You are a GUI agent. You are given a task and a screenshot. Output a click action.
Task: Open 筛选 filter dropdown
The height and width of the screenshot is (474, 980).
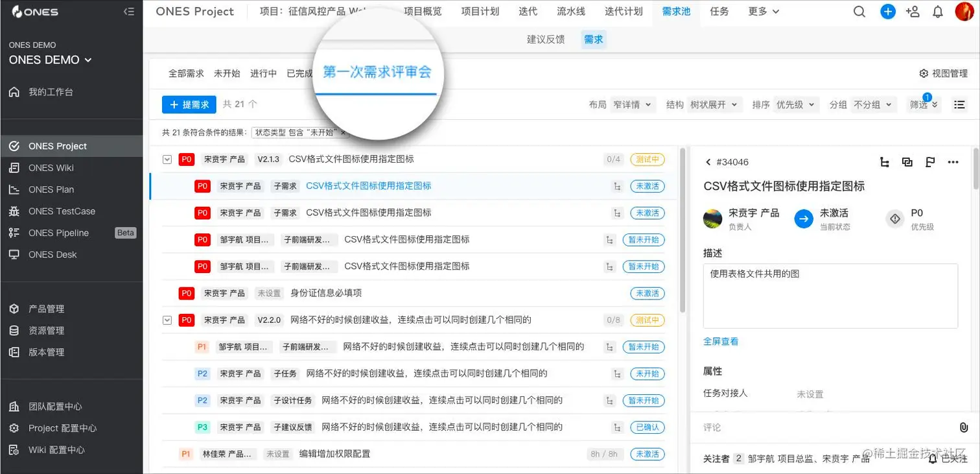[924, 105]
